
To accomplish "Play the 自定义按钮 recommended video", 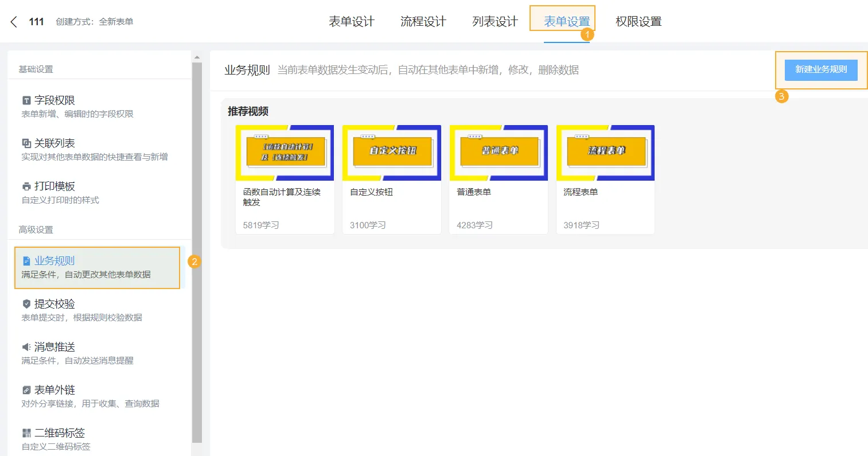I will coord(392,153).
